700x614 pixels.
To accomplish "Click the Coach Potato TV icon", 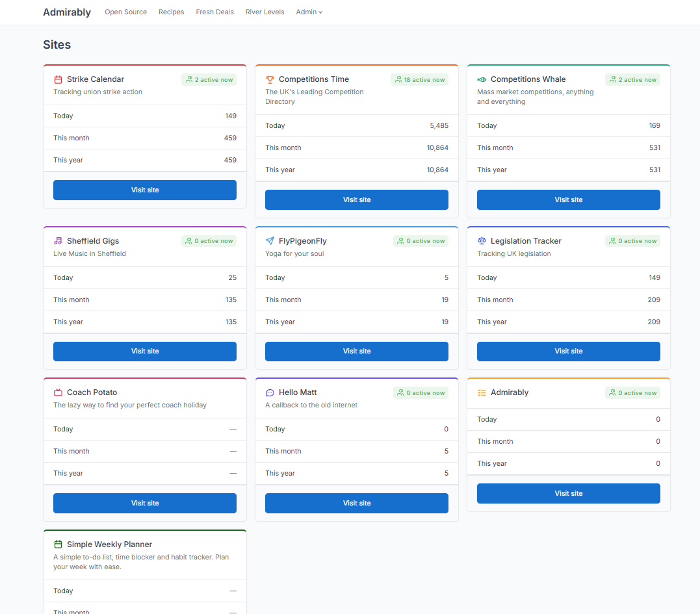I will click(x=58, y=392).
